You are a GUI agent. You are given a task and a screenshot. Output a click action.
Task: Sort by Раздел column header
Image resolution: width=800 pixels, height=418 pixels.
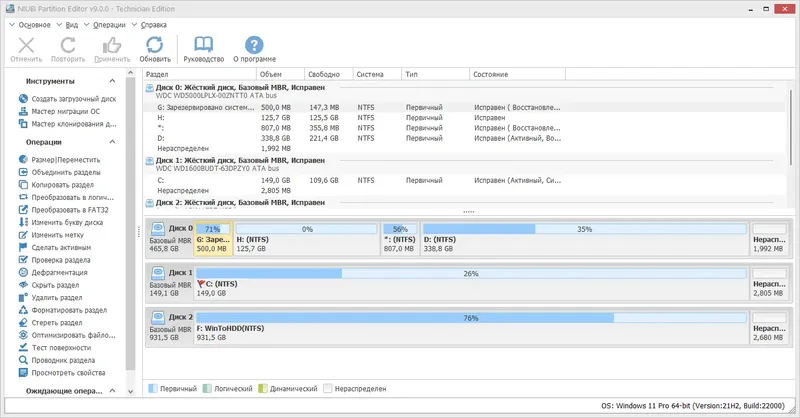(199, 75)
